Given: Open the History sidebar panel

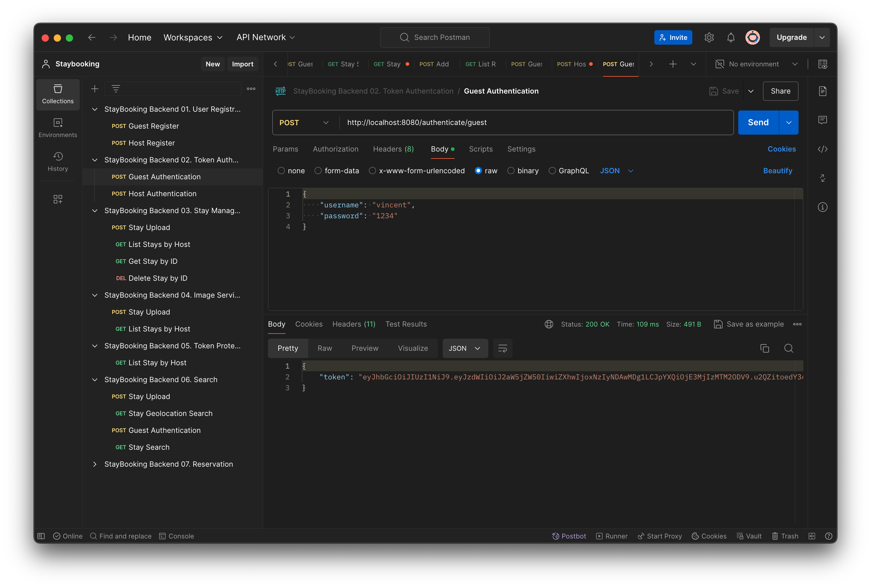Looking at the screenshot, I should [58, 161].
